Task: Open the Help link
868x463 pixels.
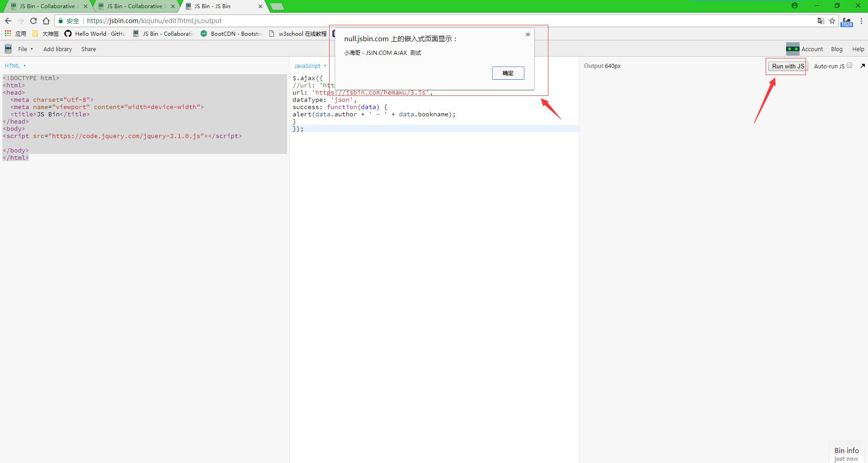Action: pyautogui.click(x=858, y=49)
